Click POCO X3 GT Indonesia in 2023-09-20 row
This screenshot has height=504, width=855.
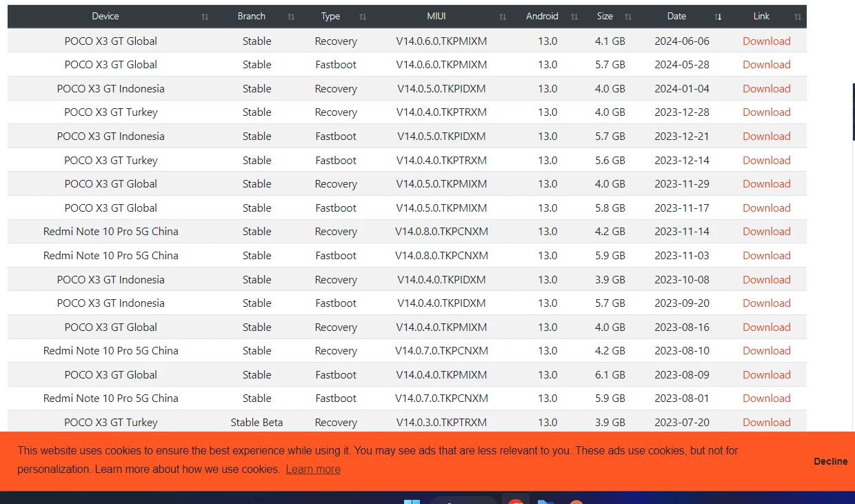pyautogui.click(x=111, y=303)
